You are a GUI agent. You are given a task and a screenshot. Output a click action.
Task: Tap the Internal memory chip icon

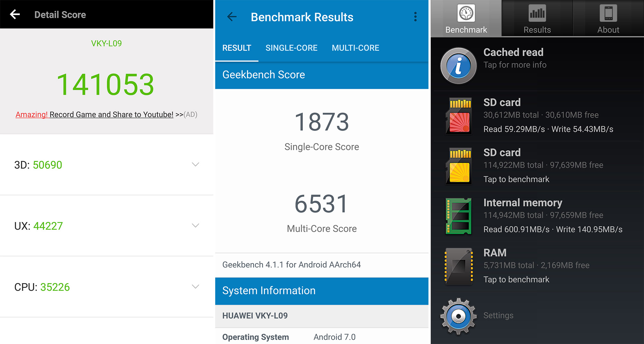tap(459, 216)
